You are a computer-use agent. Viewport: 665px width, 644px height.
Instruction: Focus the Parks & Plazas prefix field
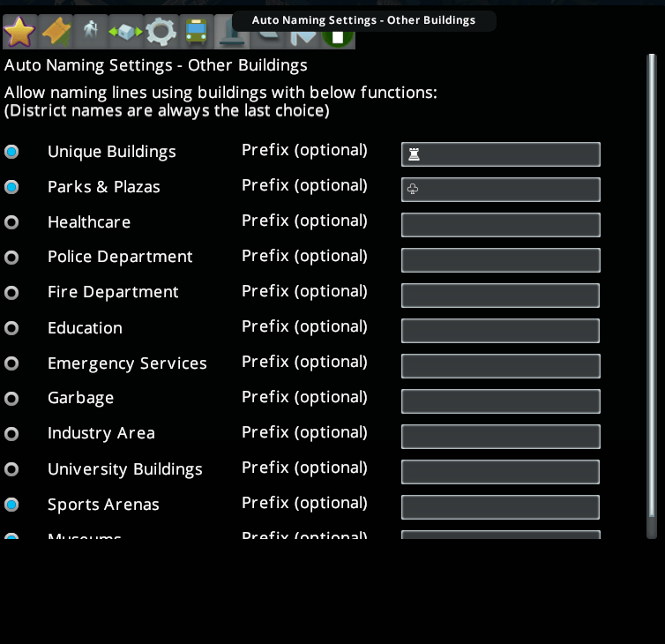500,190
